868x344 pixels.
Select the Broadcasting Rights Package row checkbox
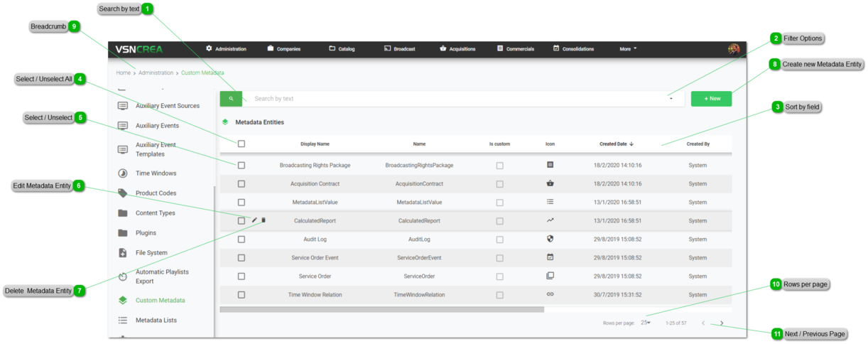point(242,165)
